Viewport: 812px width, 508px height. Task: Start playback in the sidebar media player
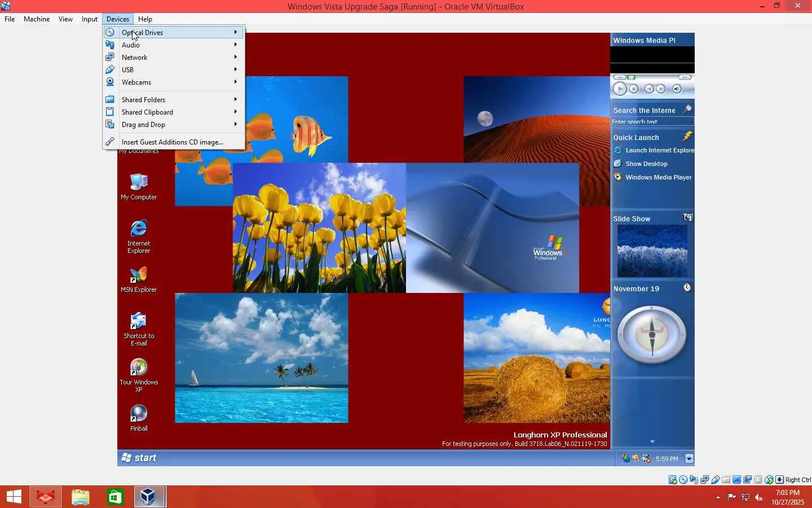(x=620, y=89)
